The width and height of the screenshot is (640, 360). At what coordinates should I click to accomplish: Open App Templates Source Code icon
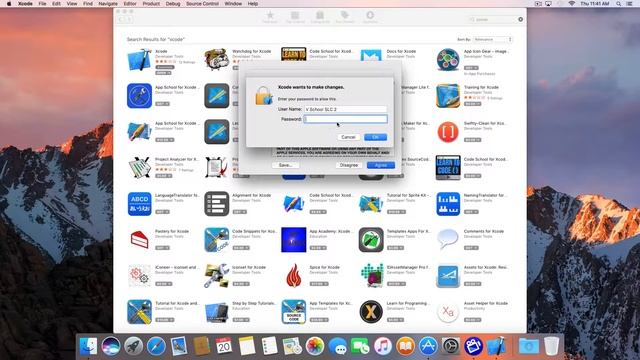tap(293, 312)
